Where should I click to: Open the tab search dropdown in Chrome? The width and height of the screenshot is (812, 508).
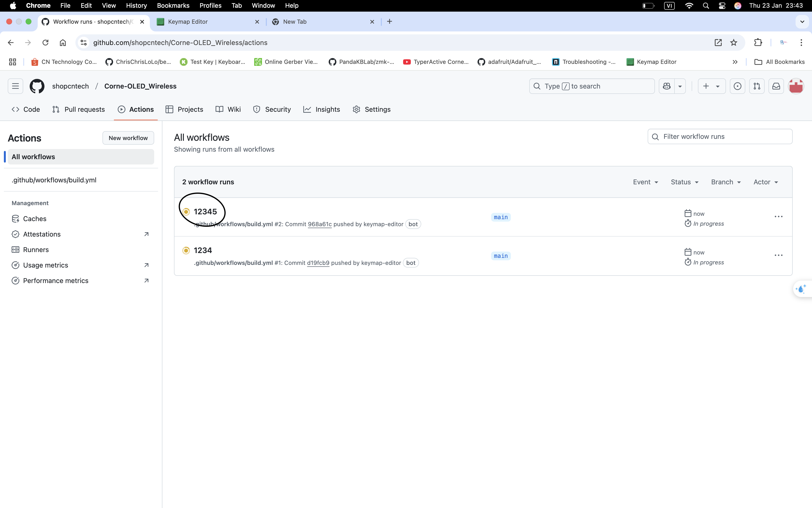pos(802,22)
